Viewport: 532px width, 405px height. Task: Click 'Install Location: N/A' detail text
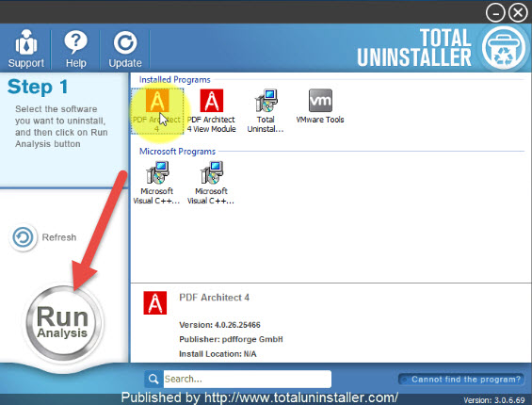pyautogui.click(x=218, y=354)
